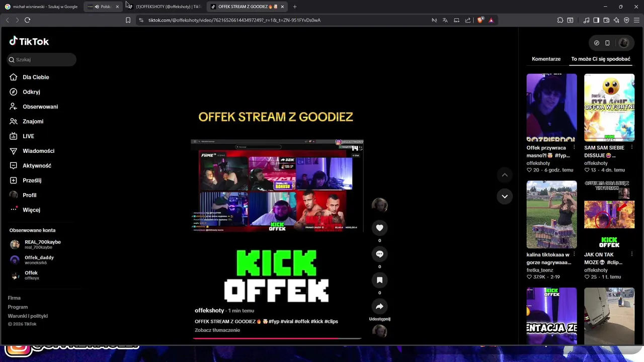Click the mobile phone app icon in the top pill

tap(607, 43)
